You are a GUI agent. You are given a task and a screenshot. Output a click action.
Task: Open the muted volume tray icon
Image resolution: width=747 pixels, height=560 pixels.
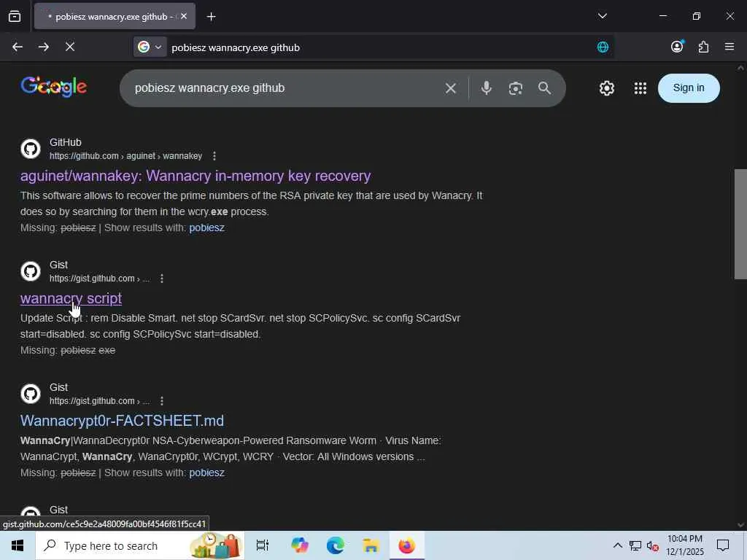pyautogui.click(x=653, y=546)
